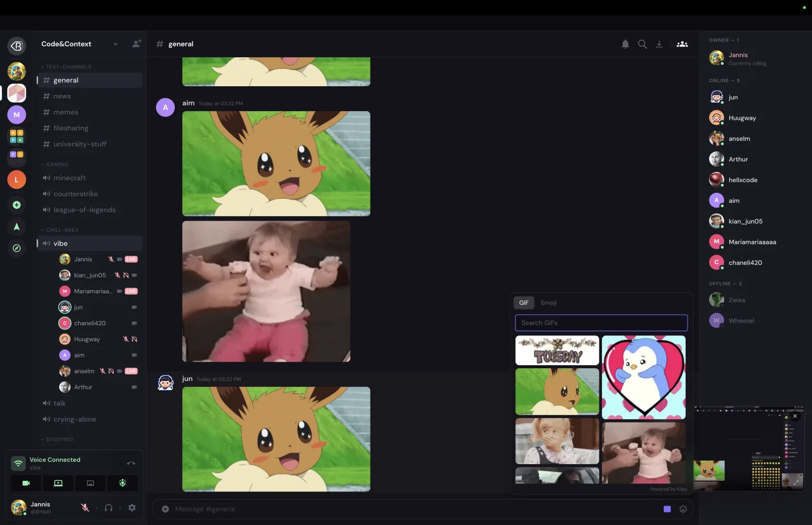Click the purple GIF picker button in message box
This screenshot has width=812, height=525.
pyautogui.click(x=667, y=509)
